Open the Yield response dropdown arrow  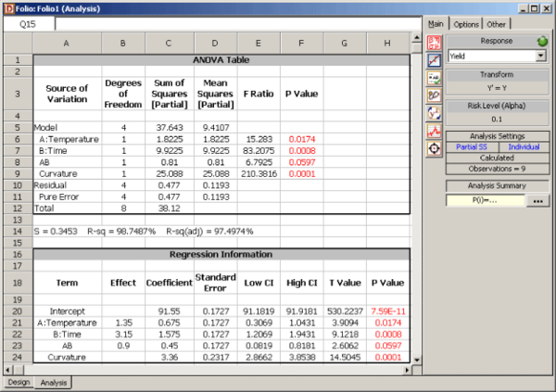coord(541,56)
